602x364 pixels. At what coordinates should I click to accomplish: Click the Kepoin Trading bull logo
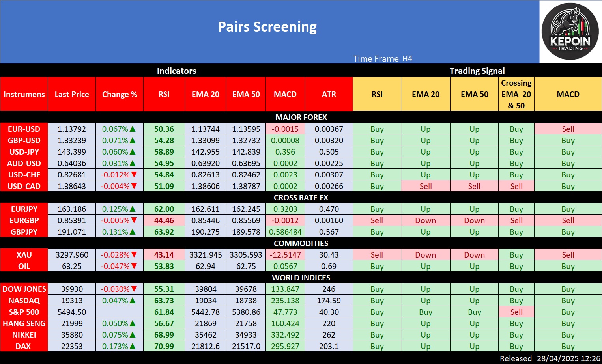[570, 32]
